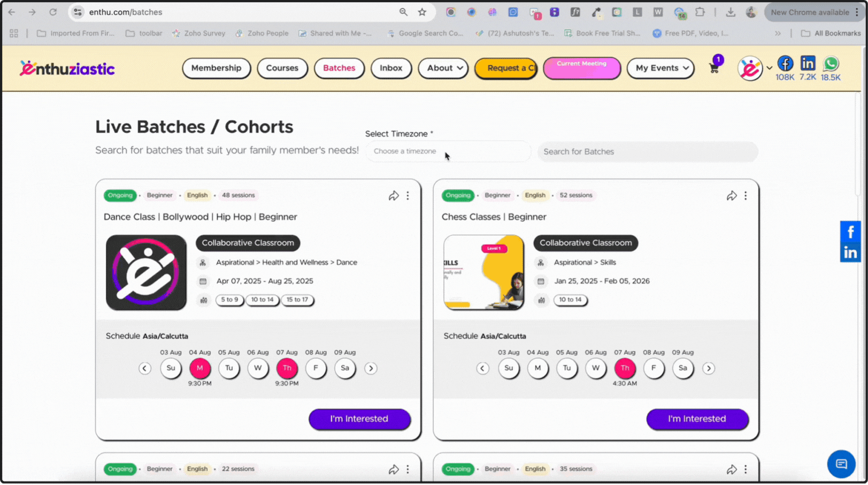868x485 pixels.
Task: Select Monday 04 Aug in Dance schedule
Action: tap(199, 368)
